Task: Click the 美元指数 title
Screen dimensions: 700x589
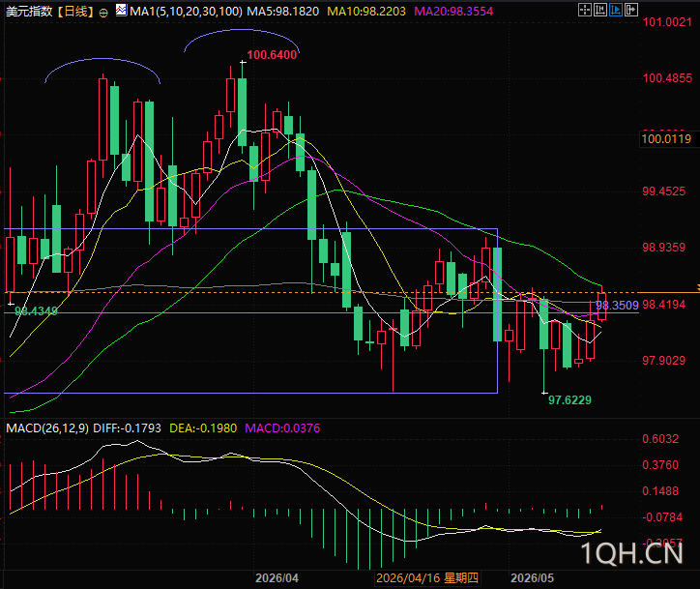Action: [x=29, y=12]
